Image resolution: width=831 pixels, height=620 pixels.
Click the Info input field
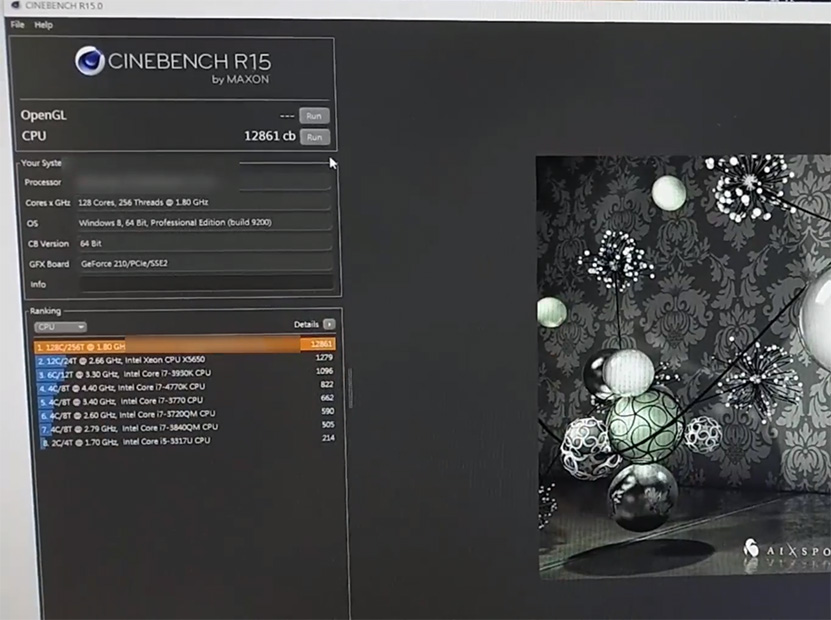click(207, 284)
